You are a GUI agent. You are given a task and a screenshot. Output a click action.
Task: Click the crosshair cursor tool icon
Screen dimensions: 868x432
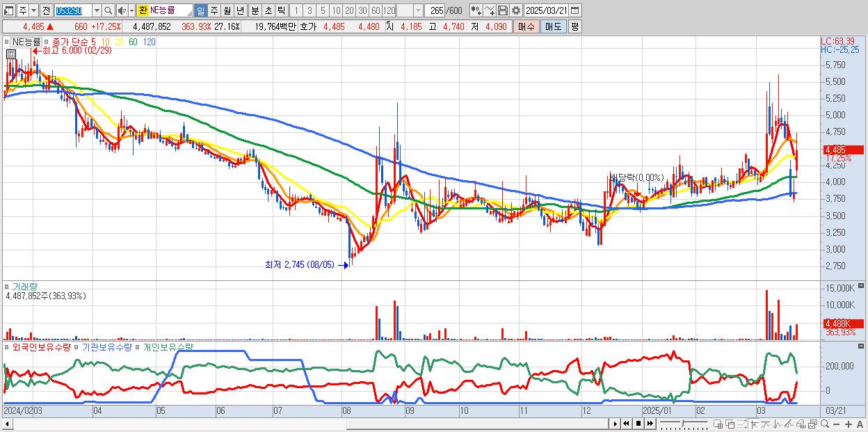[x=754, y=424]
